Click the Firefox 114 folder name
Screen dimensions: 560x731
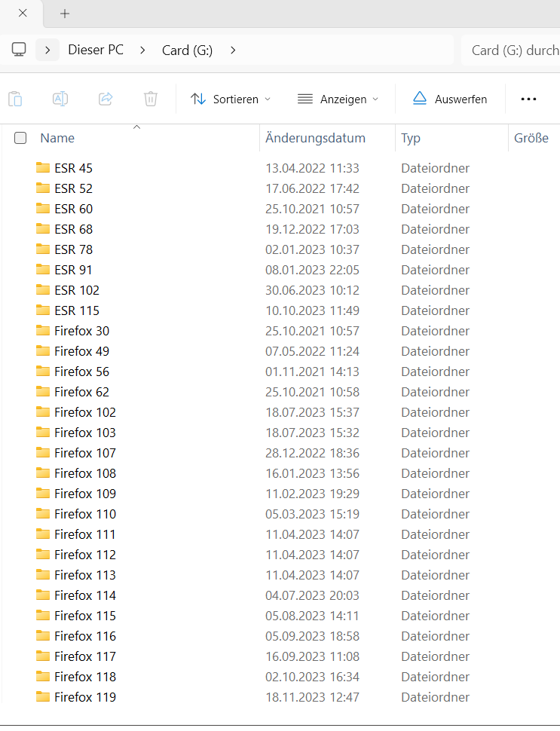(x=85, y=595)
